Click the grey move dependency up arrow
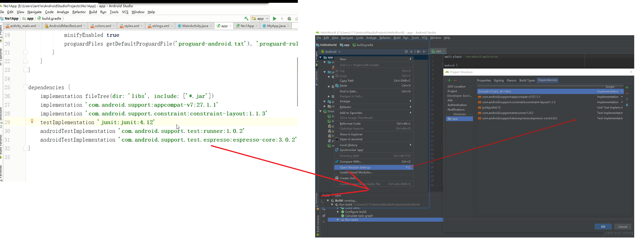 click(x=627, y=99)
